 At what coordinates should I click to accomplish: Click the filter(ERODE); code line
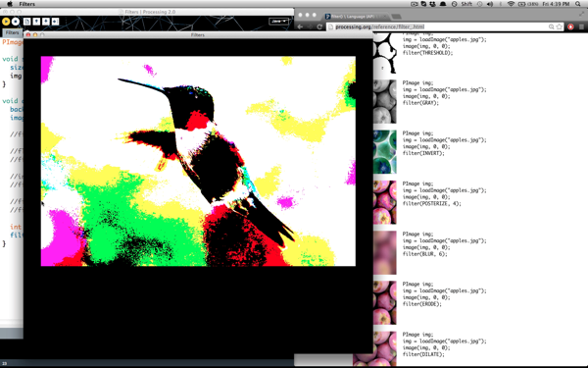(x=421, y=304)
